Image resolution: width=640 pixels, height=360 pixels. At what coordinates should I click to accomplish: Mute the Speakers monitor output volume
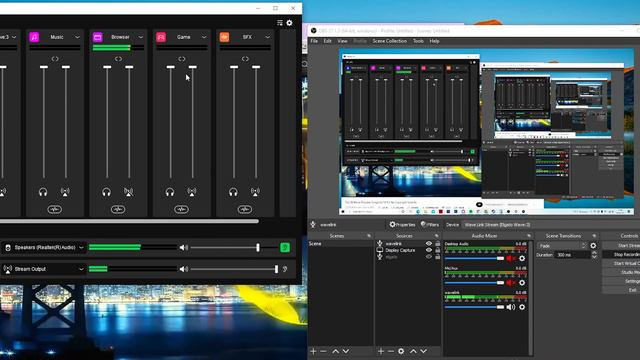(x=184, y=248)
